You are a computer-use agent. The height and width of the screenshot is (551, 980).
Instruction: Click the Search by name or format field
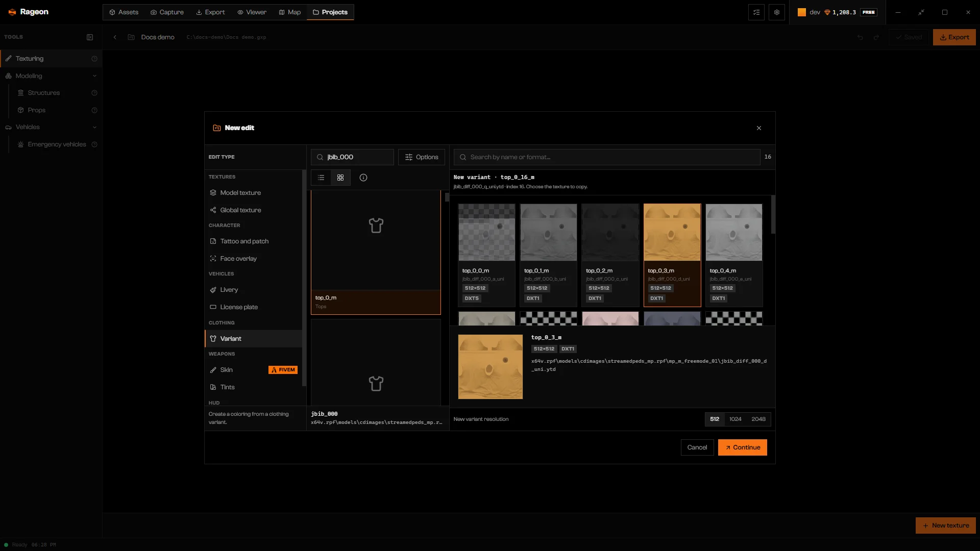[607, 157]
